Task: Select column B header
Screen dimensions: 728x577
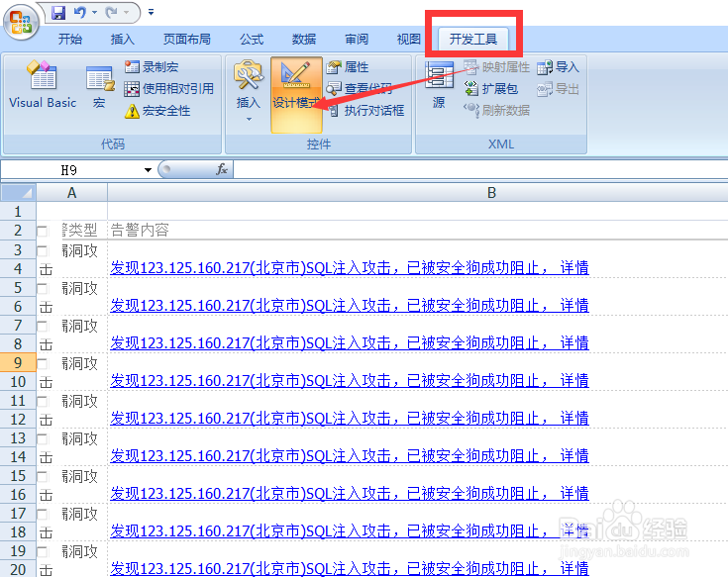Action: pyautogui.click(x=491, y=192)
